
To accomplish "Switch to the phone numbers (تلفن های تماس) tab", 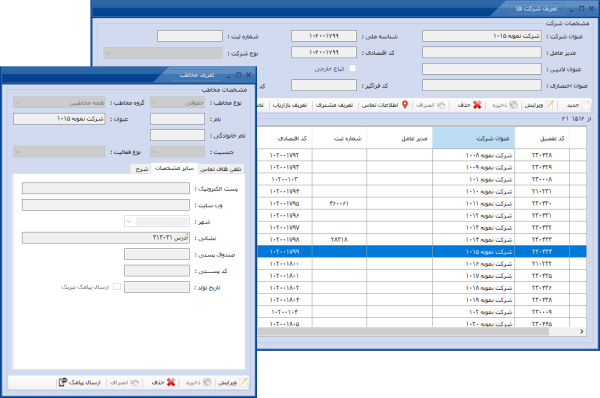I will click(x=221, y=169).
